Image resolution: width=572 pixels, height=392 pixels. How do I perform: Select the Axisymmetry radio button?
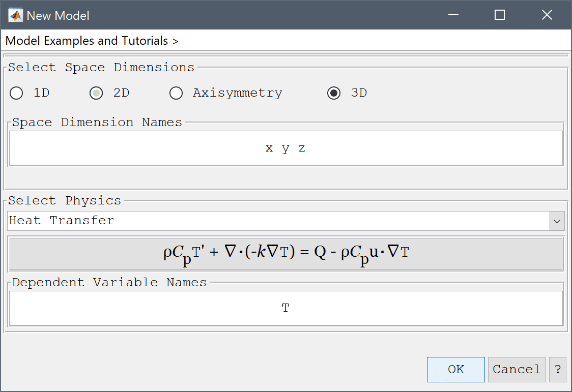(176, 93)
